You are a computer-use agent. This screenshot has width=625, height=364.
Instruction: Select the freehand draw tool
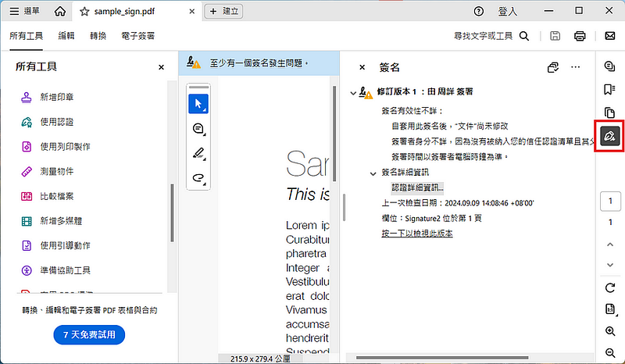point(198,177)
